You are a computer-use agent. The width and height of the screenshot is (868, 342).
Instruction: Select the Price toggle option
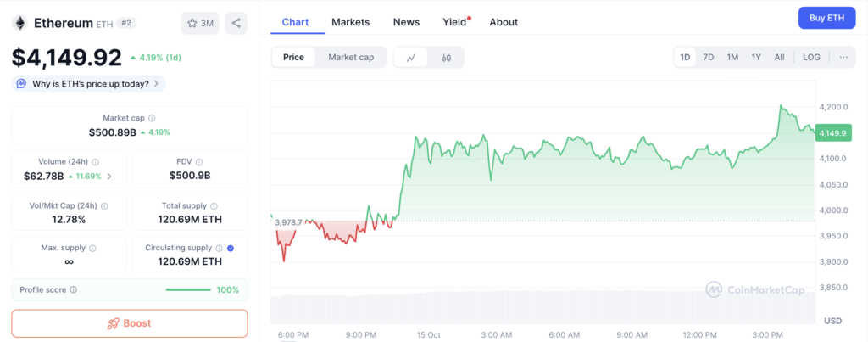pos(293,58)
